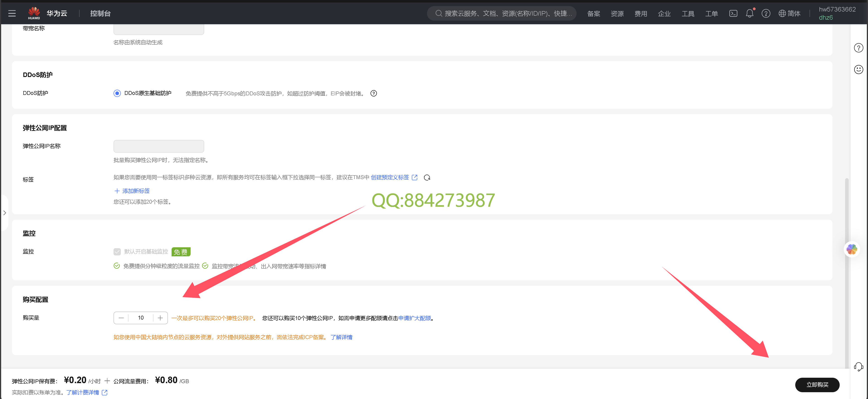Open the feedback smiley icon

tap(858, 69)
